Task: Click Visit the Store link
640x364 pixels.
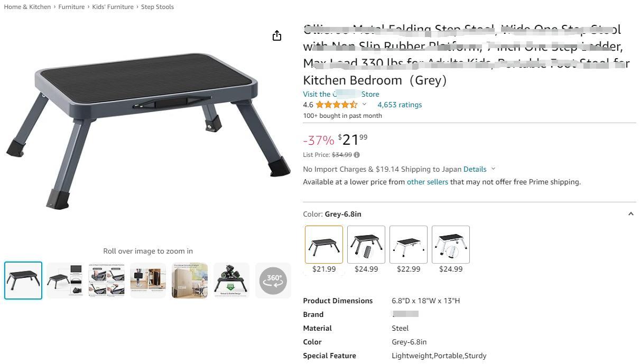Action: pyautogui.click(x=341, y=94)
